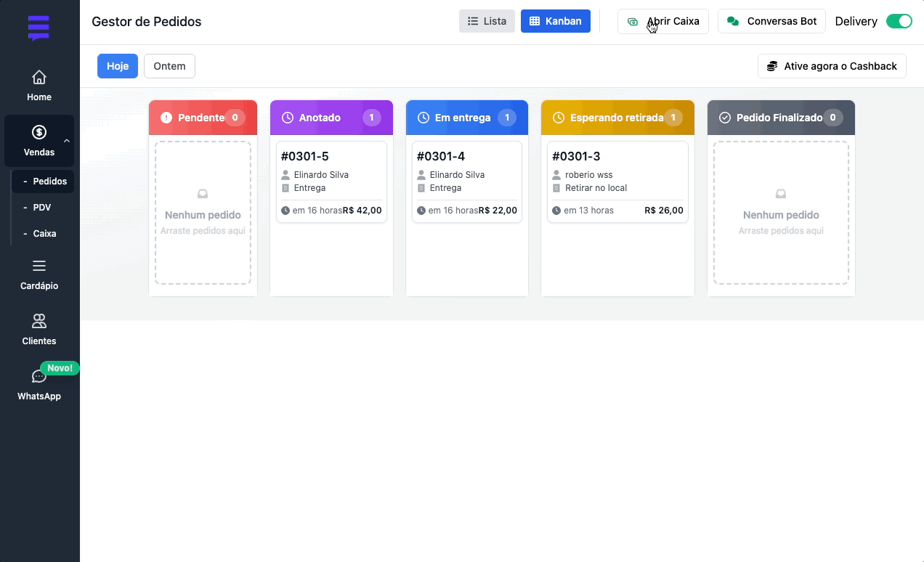Click the Pedido Finalizado checkmark icon
The width and height of the screenshot is (924, 562).
pos(724,118)
